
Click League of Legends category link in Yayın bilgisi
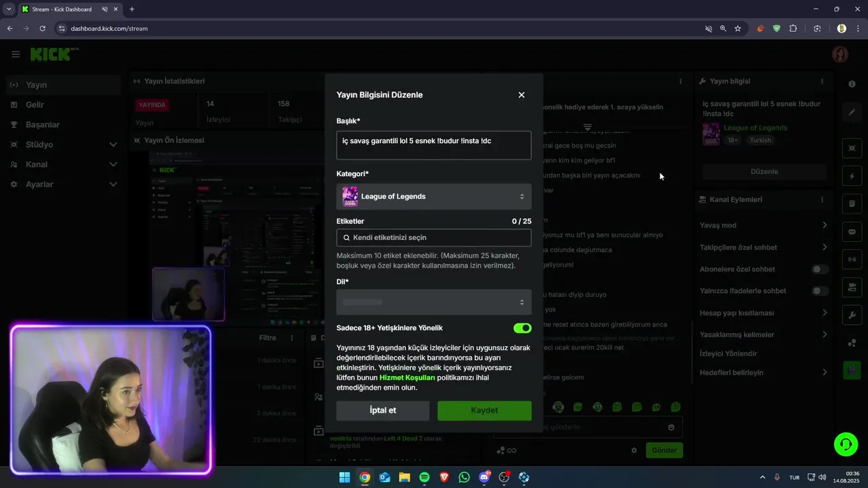pos(755,127)
